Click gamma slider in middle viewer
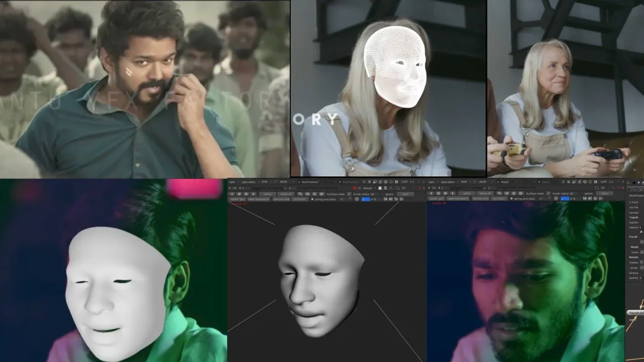 [317, 188]
